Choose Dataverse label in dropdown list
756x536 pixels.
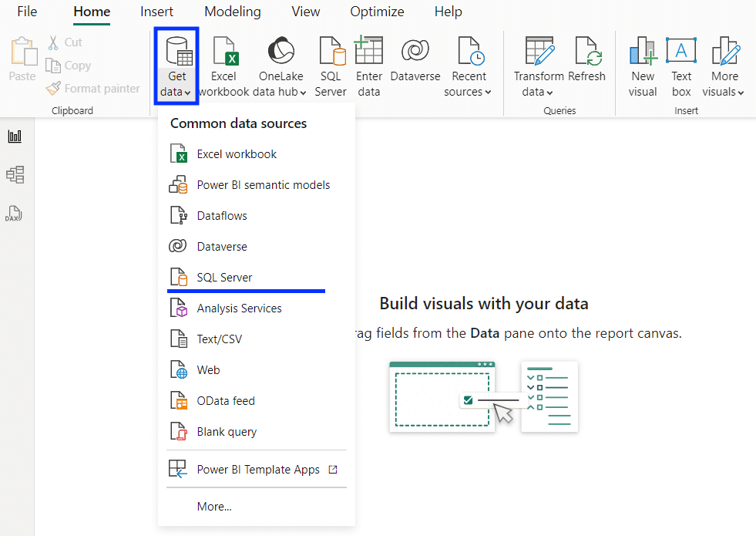click(222, 247)
